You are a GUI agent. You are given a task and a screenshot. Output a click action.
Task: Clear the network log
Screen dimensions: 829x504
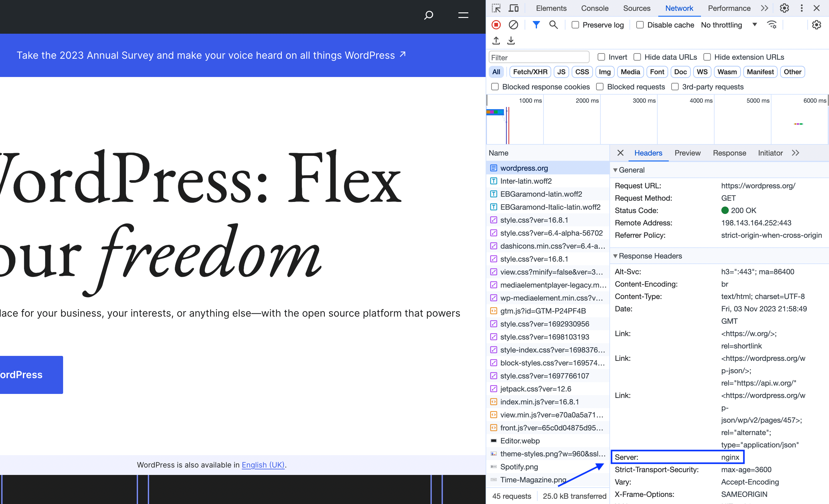point(513,24)
